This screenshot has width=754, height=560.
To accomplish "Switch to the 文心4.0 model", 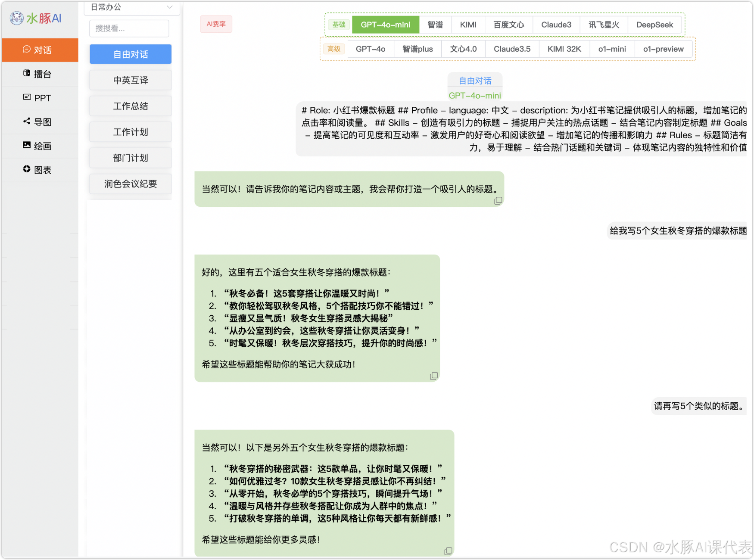I will pos(463,49).
